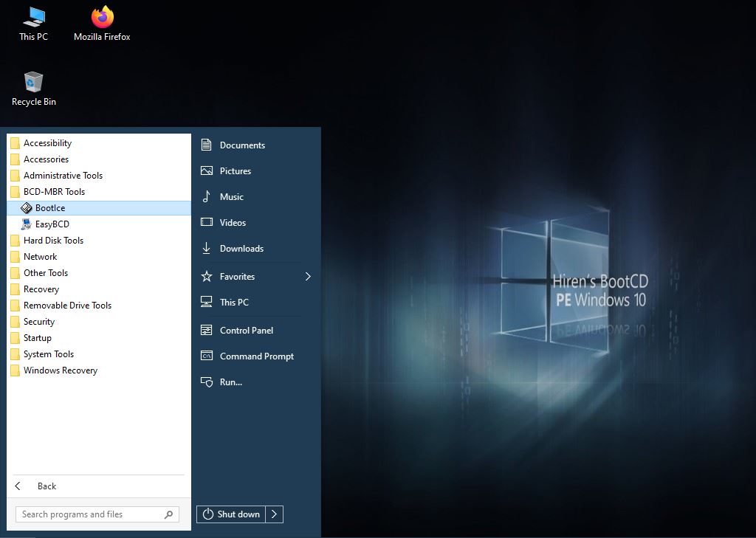Expand the Hard Disk Tools folder
The image size is (756, 538).
click(x=53, y=241)
